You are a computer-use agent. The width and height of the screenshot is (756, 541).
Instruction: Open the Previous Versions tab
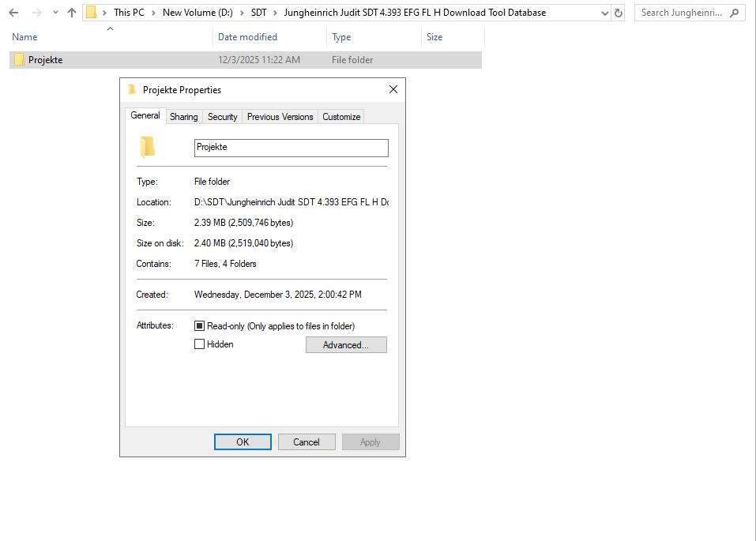point(280,116)
